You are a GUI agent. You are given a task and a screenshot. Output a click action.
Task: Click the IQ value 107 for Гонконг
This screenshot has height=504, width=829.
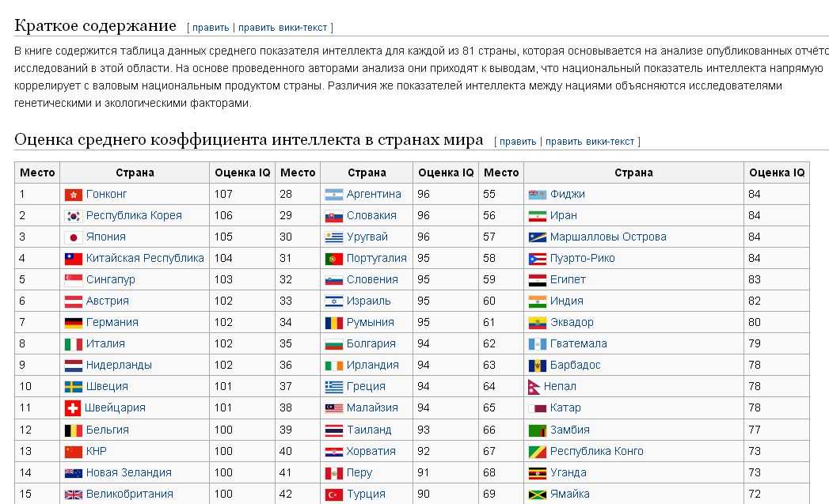[223, 195]
